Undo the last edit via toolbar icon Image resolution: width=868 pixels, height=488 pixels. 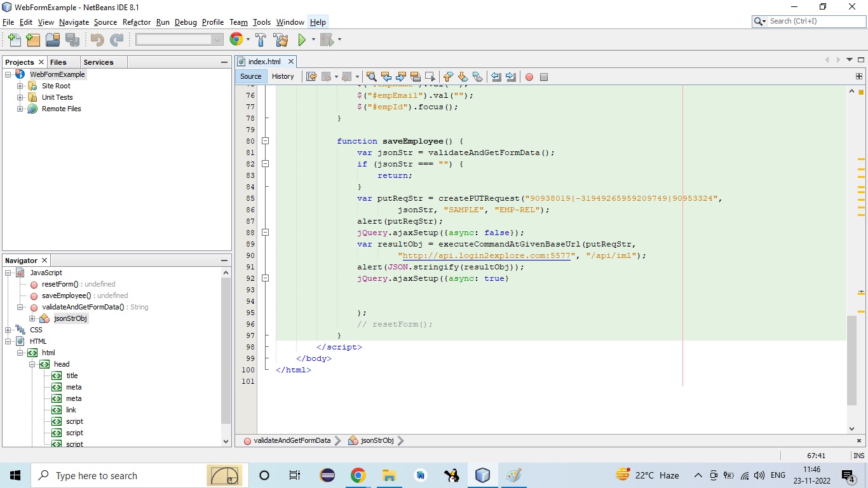pos(95,39)
